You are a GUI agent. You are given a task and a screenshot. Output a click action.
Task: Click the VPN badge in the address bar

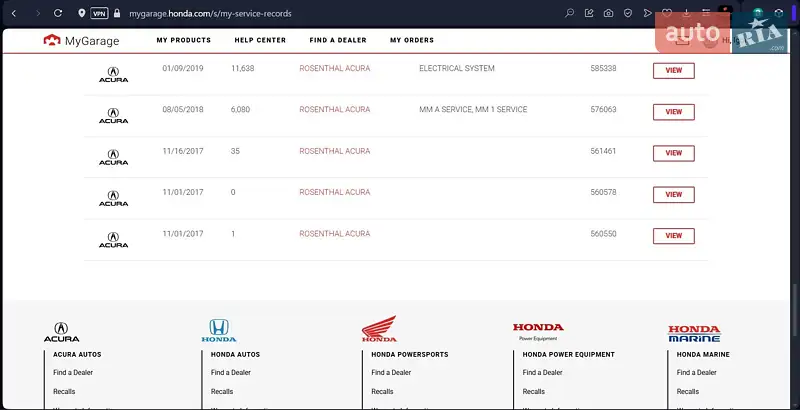[x=99, y=14]
